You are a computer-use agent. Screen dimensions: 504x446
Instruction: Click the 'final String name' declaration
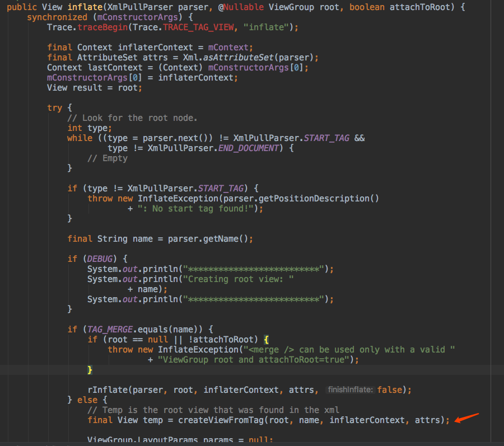[110, 239]
